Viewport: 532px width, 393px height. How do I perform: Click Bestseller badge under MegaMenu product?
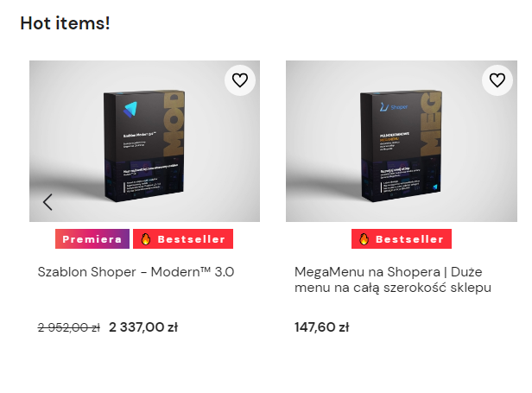(402, 239)
